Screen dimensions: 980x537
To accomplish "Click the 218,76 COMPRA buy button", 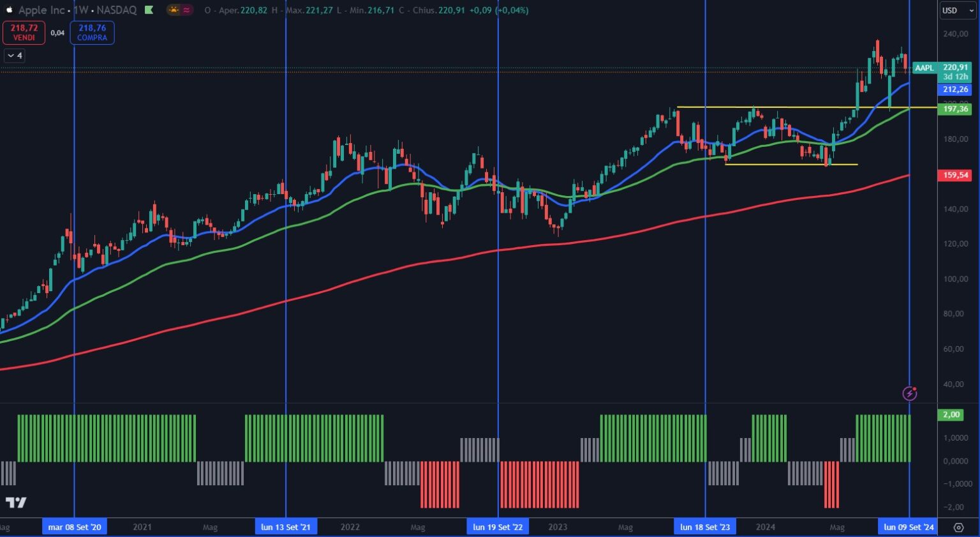I will 92,33.
